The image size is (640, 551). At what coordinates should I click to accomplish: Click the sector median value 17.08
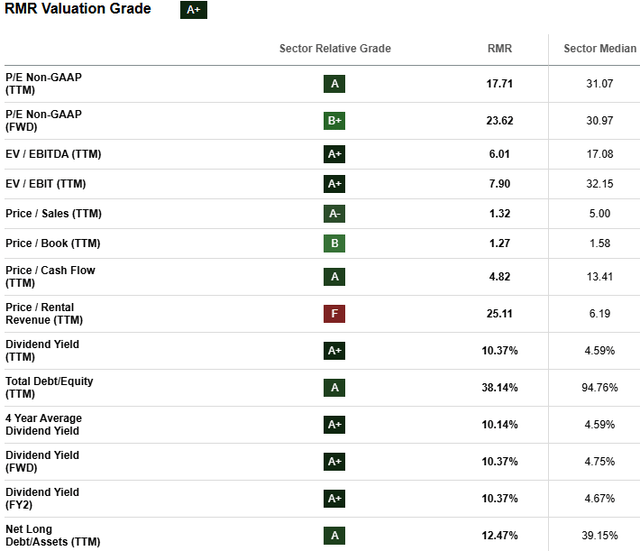click(600, 154)
